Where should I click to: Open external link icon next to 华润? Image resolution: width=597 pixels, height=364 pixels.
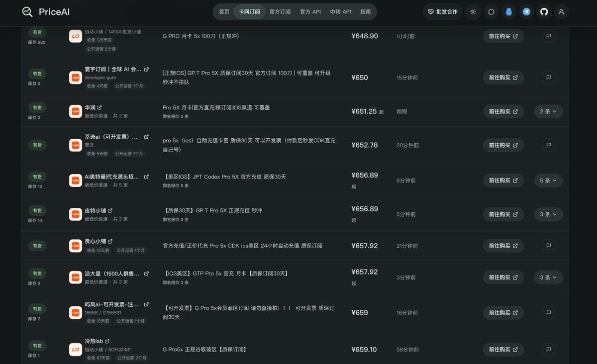pos(99,107)
